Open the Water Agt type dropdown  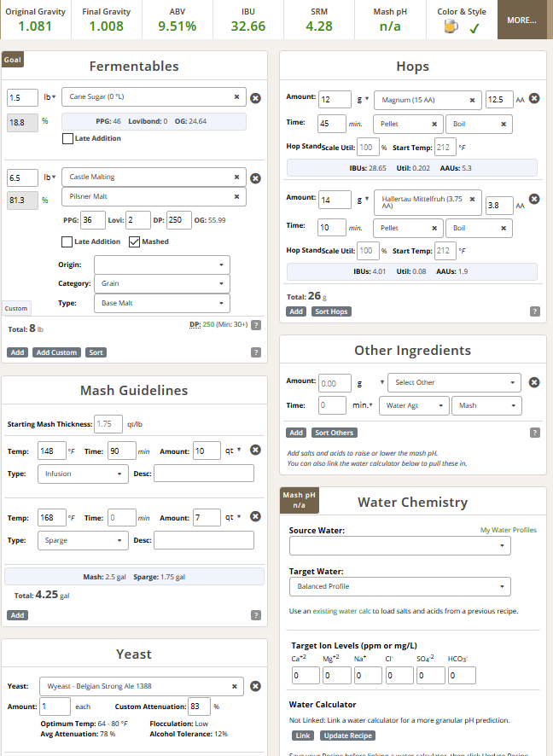point(414,405)
